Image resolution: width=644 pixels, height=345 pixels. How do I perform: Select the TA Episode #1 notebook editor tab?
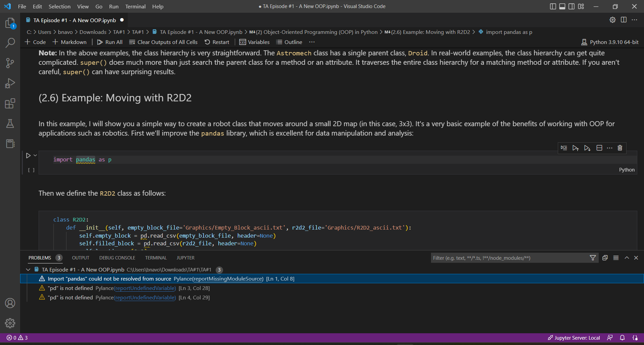74,20
